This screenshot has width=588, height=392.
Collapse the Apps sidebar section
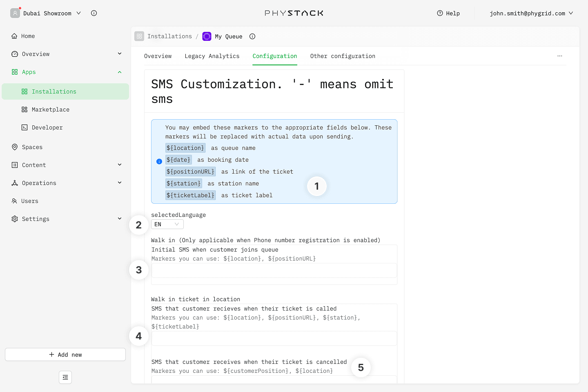(x=120, y=72)
